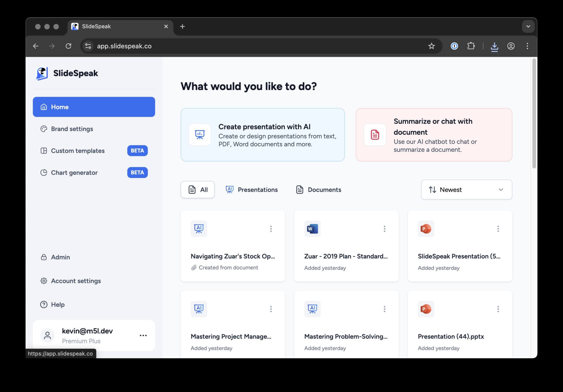Switch to the Documents filter tab
The height and width of the screenshot is (392, 563).
[318, 190]
